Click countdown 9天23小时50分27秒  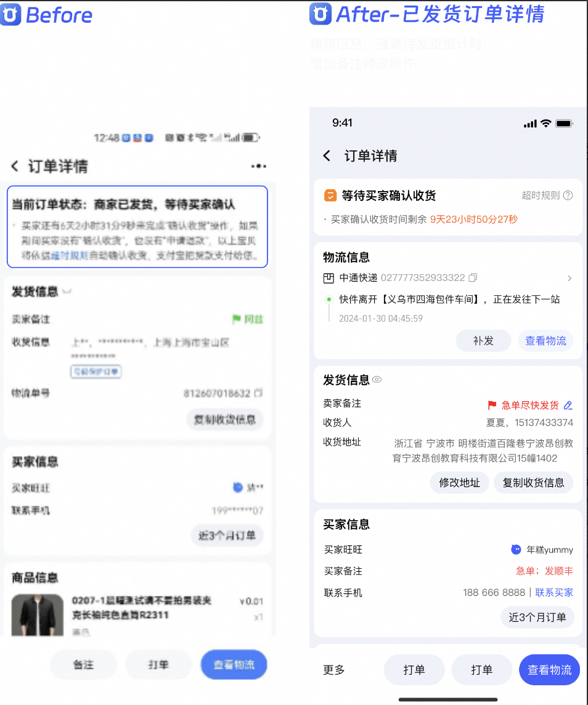pyautogui.click(x=474, y=219)
